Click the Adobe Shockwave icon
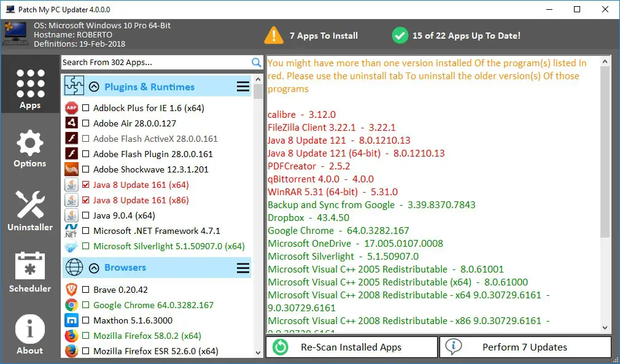 click(72, 169)
